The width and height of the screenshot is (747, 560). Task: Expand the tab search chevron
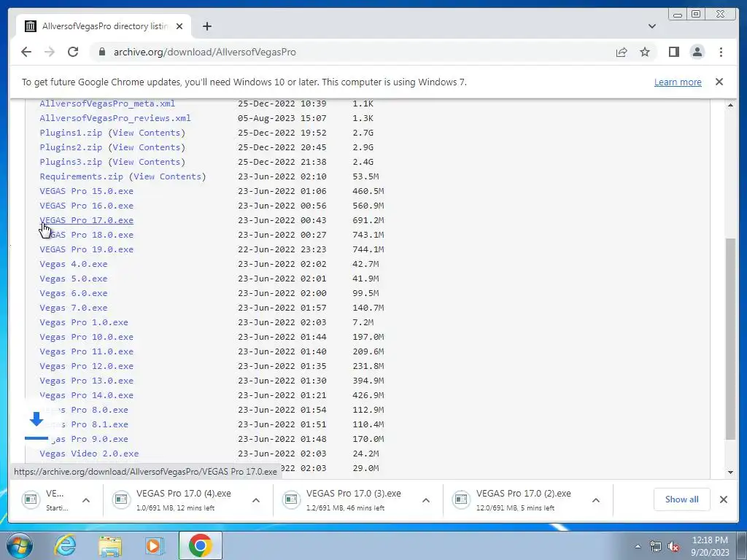point(651,26)
